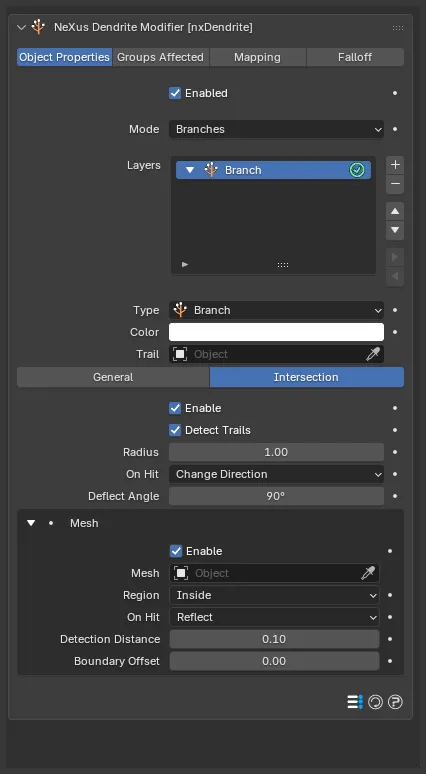426x774 pixels.
Task: Click animate dot next to Radius
Action: tap(395, 452)
